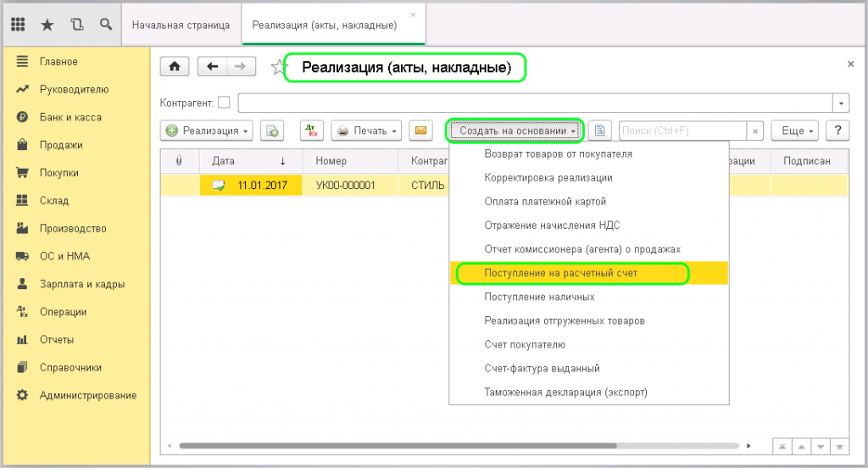The width and height of the screenshot is (868, 468).
Task: Open the Печать dropdown
Action: coord(366,131)
